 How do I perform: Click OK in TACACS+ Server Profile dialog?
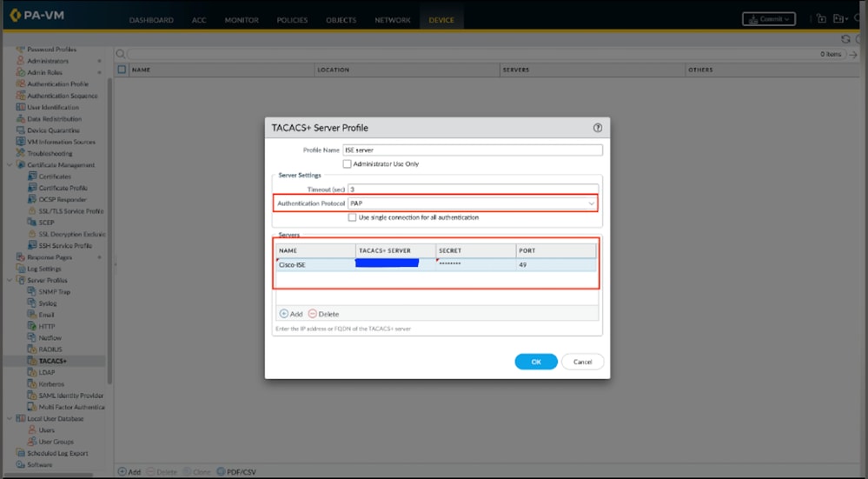click(536, 362)
